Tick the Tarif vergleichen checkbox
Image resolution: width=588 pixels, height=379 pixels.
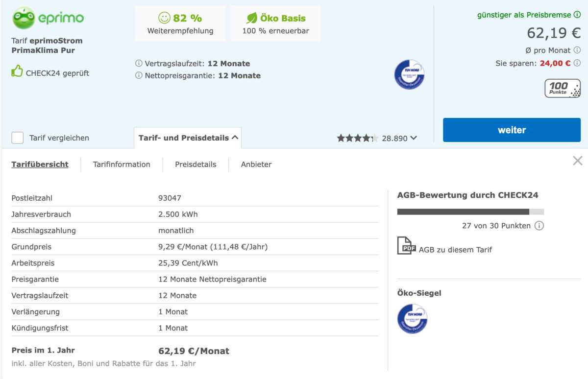[18, 138]
